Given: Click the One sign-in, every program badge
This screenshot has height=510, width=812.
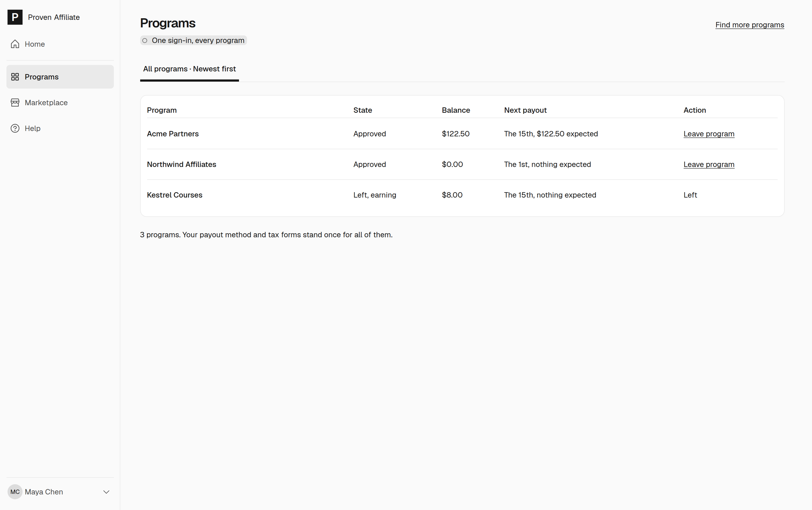Looking at the screenshot, I should pos(194,41).
